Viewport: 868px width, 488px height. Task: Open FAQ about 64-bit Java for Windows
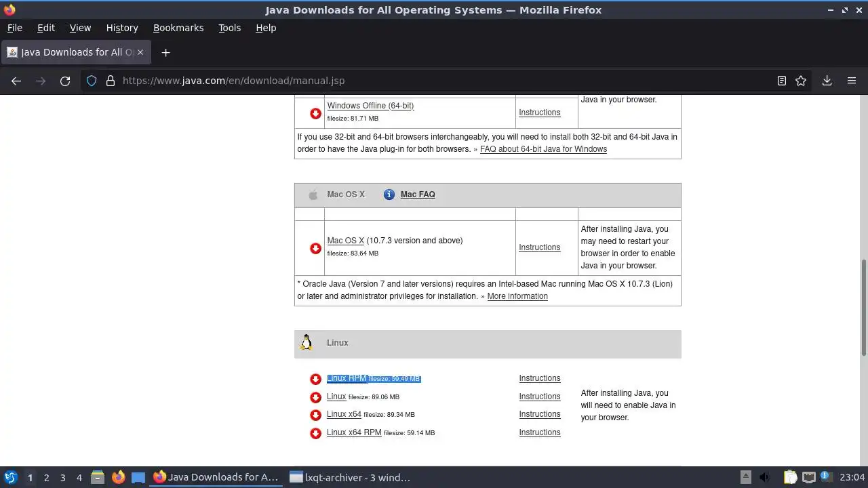coord(543,149)
